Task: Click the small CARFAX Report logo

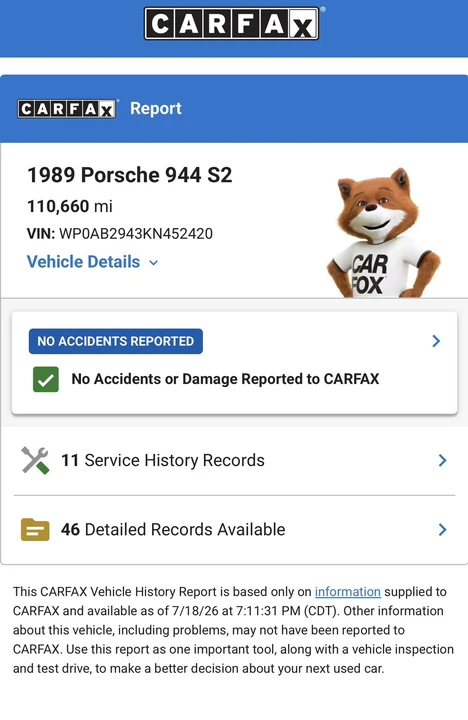Action: click(67, 109)
